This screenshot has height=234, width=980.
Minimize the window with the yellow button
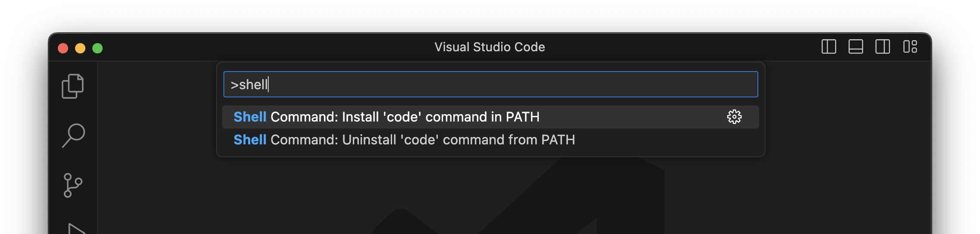pyautogui.click(x=80, y=48)
